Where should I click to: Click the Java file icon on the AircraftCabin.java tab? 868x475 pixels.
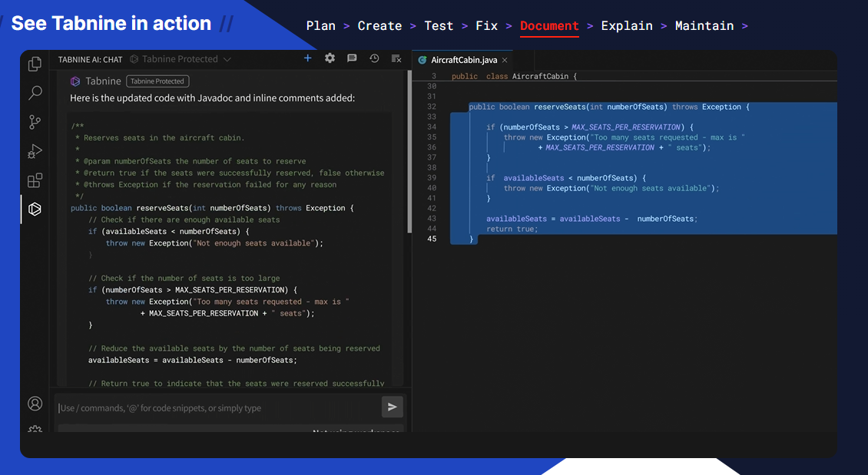422,60
